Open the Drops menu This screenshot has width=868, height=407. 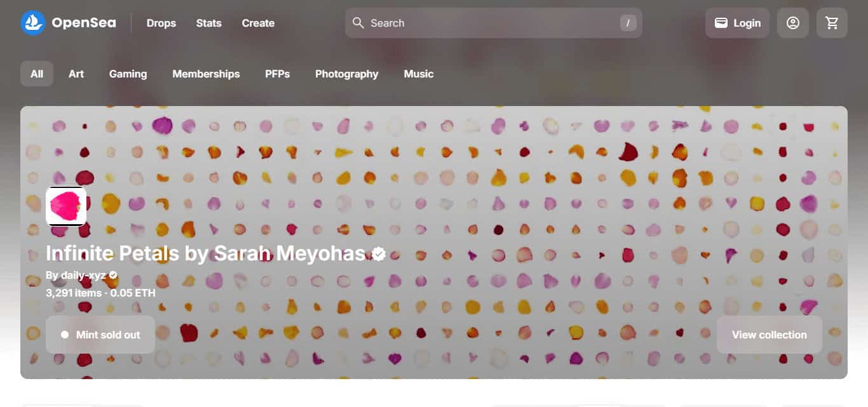(x=161, y=23)
